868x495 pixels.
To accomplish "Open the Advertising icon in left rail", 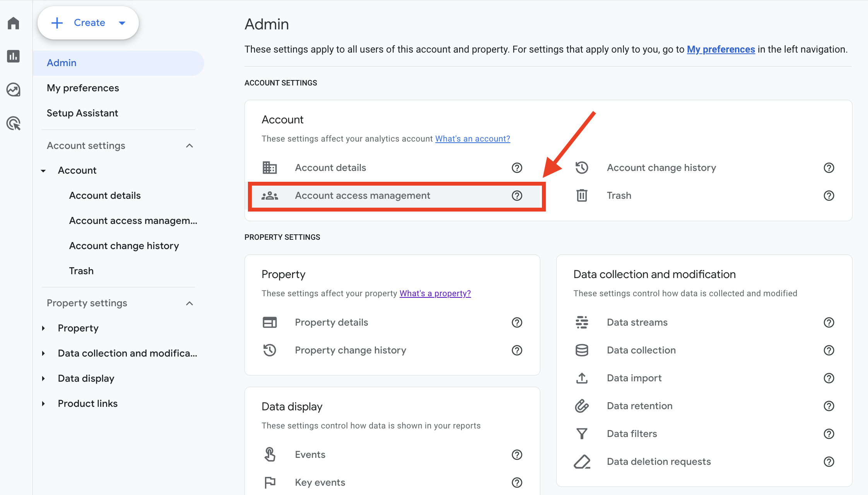I will click(14, 123).
